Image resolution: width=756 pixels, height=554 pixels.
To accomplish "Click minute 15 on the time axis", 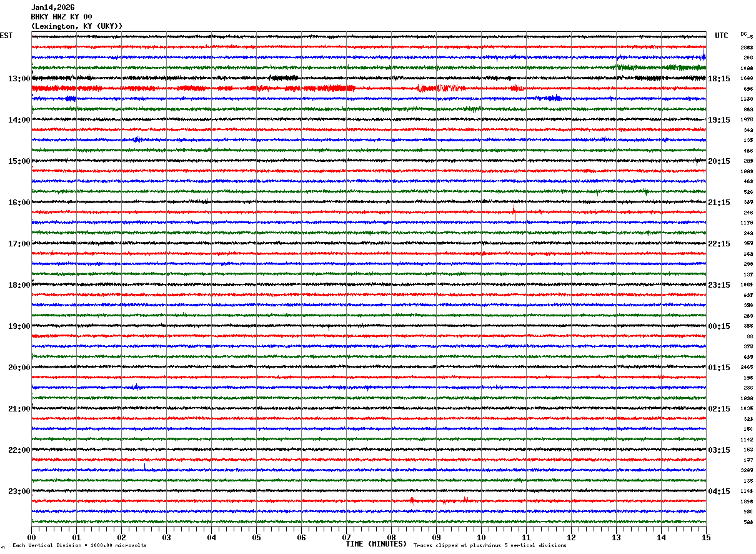I will click(x=706, y=538).
